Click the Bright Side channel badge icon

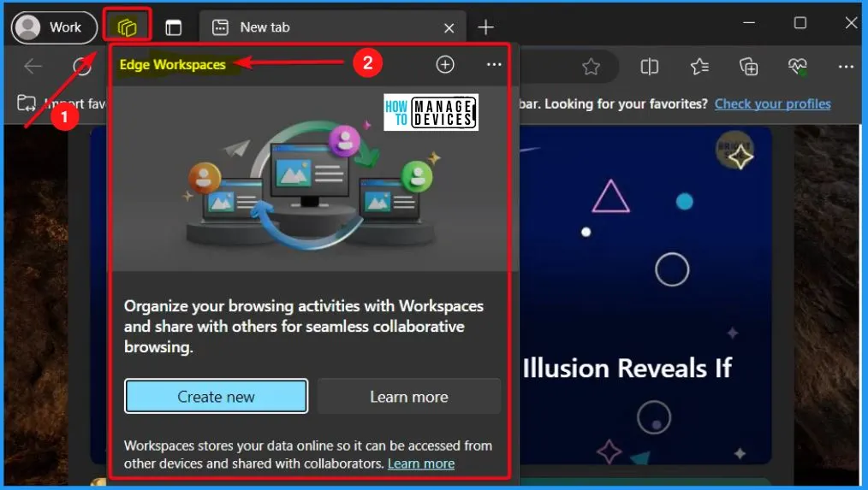pyautogui.click(x=734, y=150)
